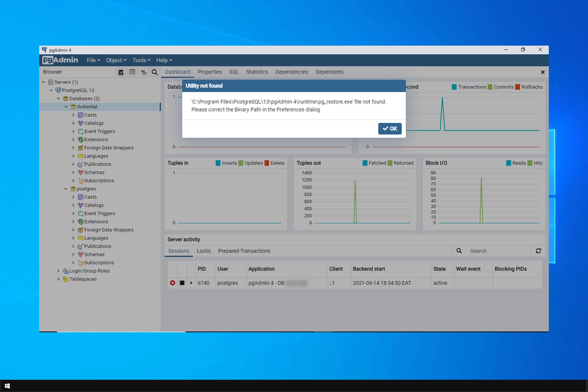Open the Windows Start menu
This screenshot has width=588, height=392.
point(7,386)
